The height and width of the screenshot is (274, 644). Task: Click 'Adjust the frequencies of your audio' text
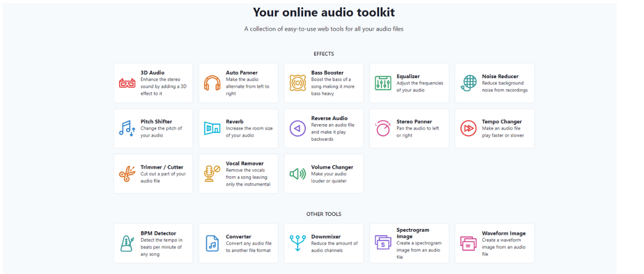pyautogui.click(x=420, y=87)
